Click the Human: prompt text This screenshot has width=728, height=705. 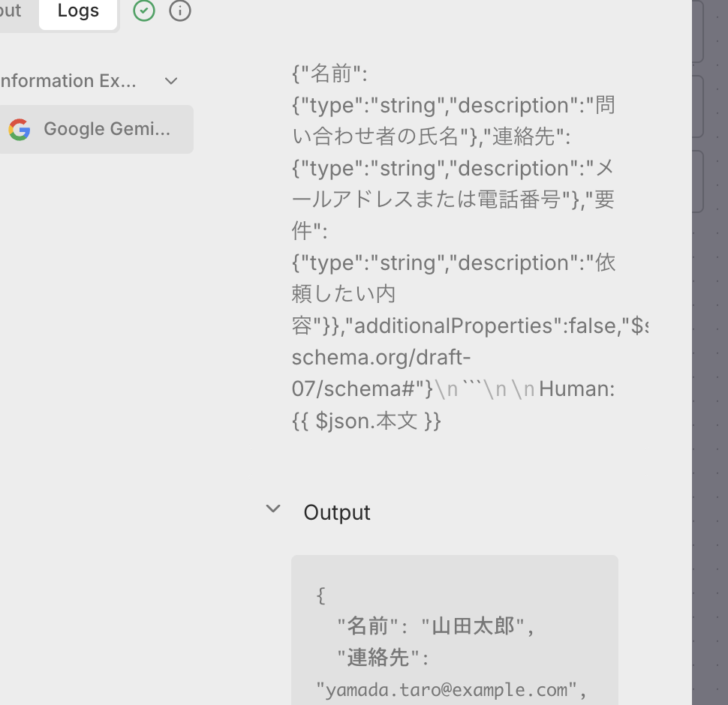(577, 388)
